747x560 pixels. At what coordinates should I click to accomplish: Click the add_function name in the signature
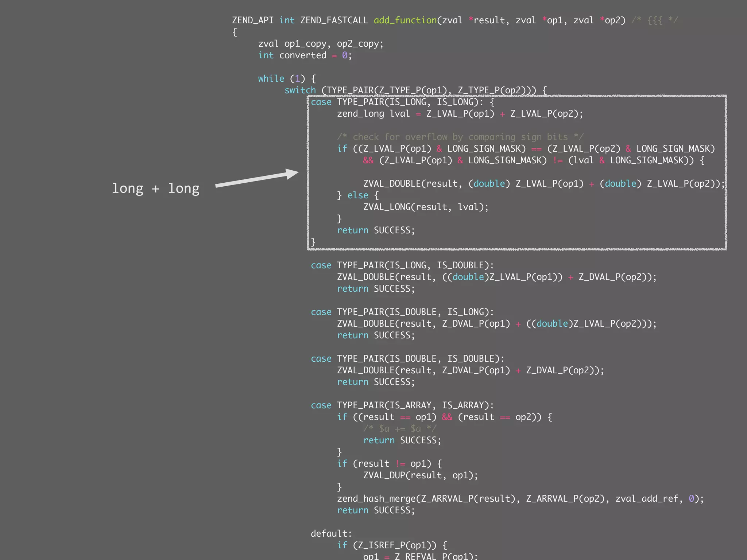(x=405, y=20)
